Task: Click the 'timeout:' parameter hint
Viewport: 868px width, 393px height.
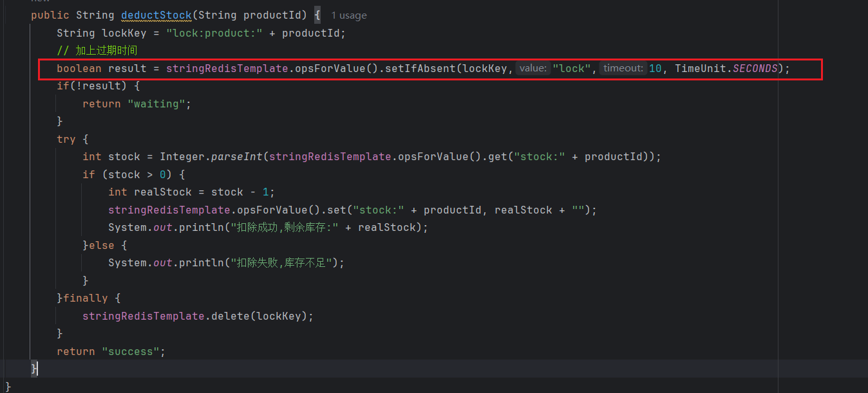Action: [x=623, y=68]
